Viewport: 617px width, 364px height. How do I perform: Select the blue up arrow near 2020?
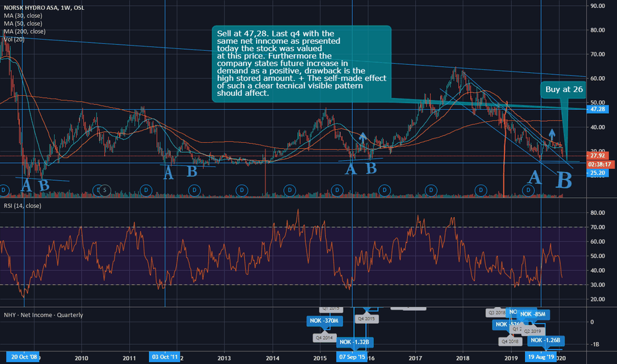click(x=552, y=134)
